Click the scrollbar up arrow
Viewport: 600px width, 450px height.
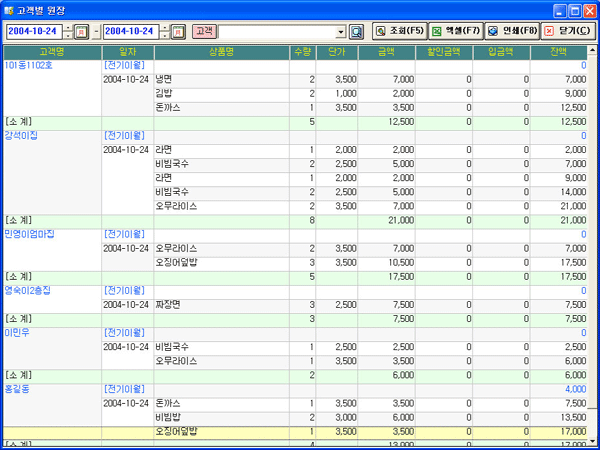click(592, 50)
